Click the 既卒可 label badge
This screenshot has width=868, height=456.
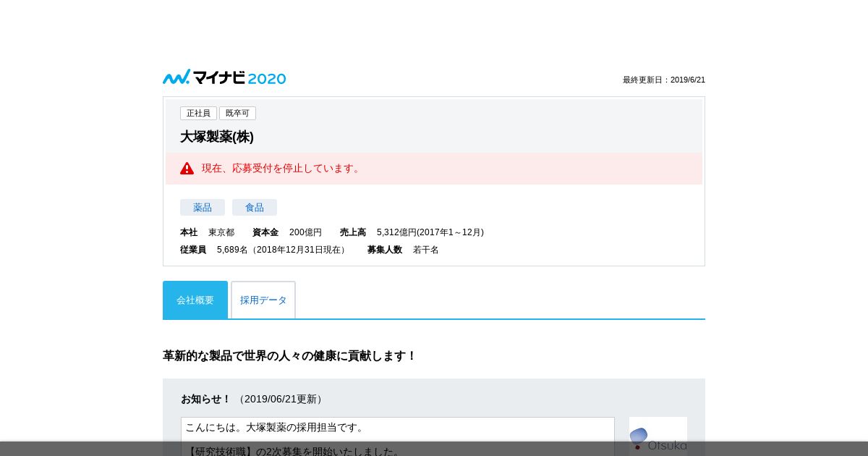tap(237, 114)
